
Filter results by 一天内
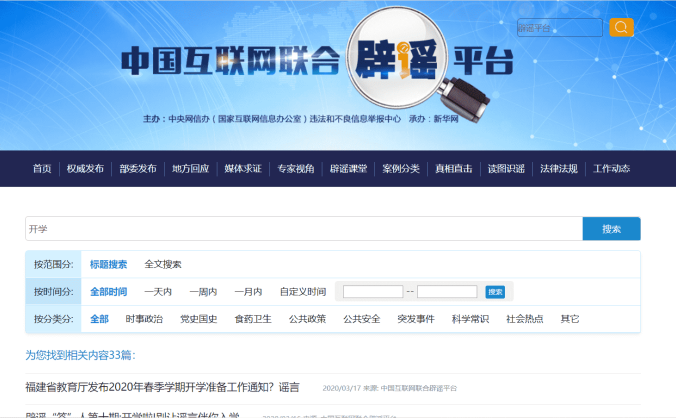point(158,292)
